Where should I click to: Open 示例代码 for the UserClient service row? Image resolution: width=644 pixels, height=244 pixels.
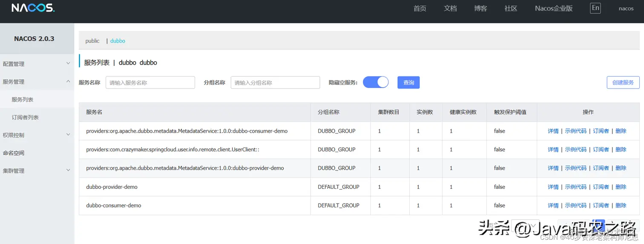pyautogui.click(x=576, y=150)
